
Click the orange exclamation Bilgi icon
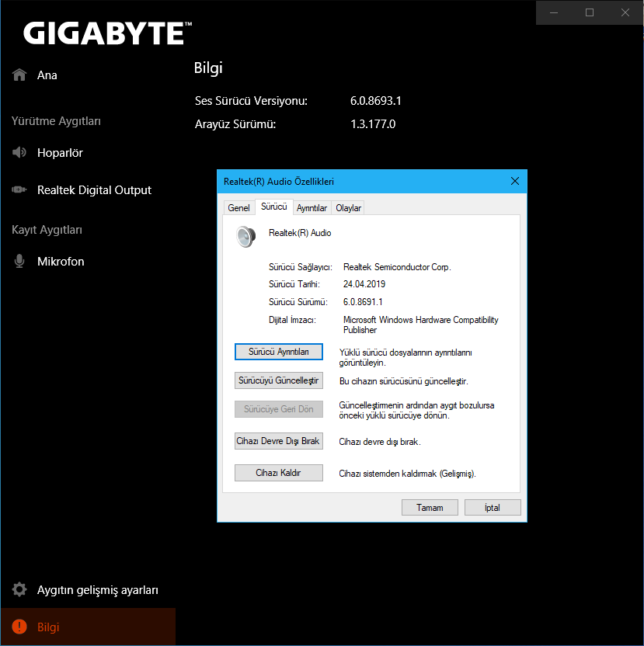[x=19, y=627]
